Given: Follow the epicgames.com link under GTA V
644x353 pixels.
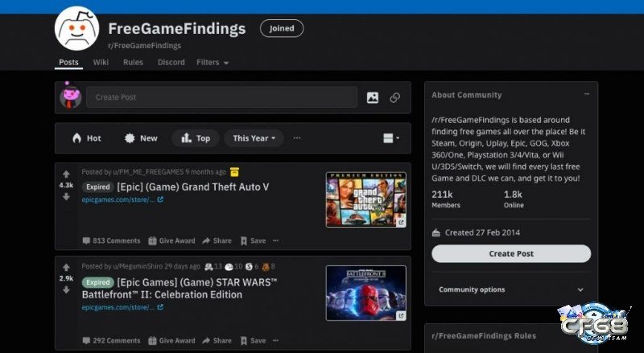Looking at the screenshot, I should click(x=122, y=199).
